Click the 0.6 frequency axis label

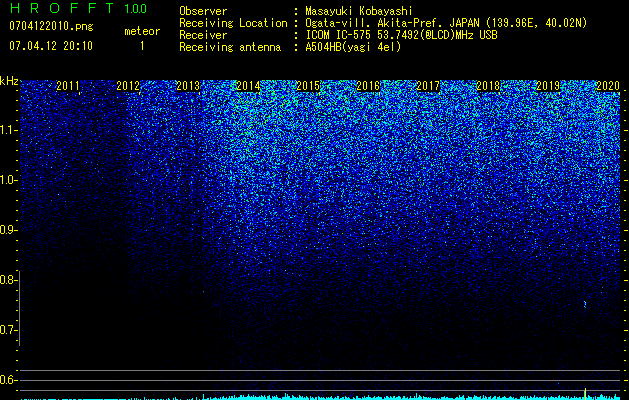9,380
